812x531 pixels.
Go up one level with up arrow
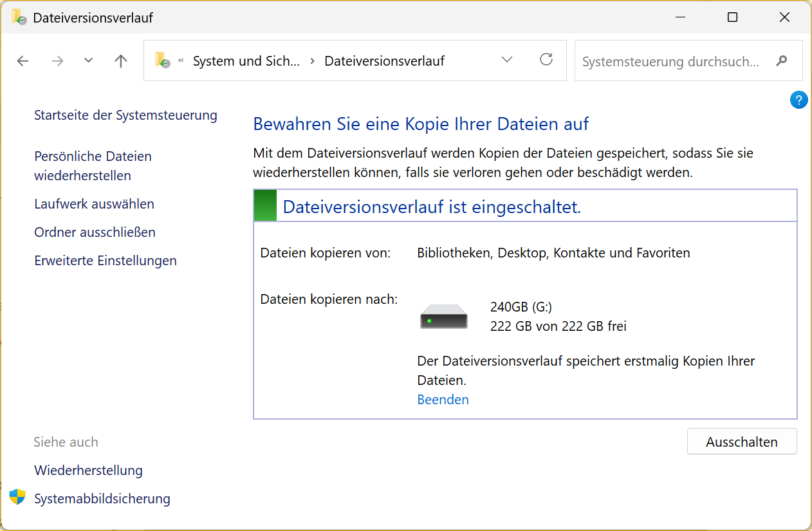[x=120, y=61]
